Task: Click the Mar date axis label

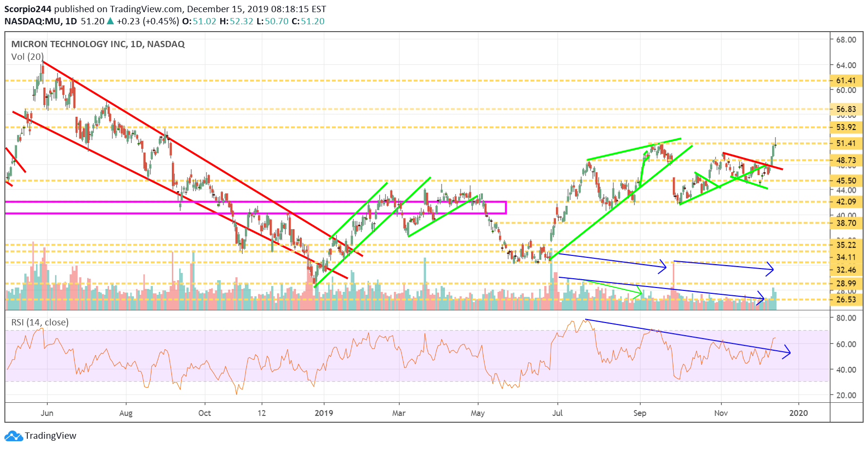Action: point(399,413)
